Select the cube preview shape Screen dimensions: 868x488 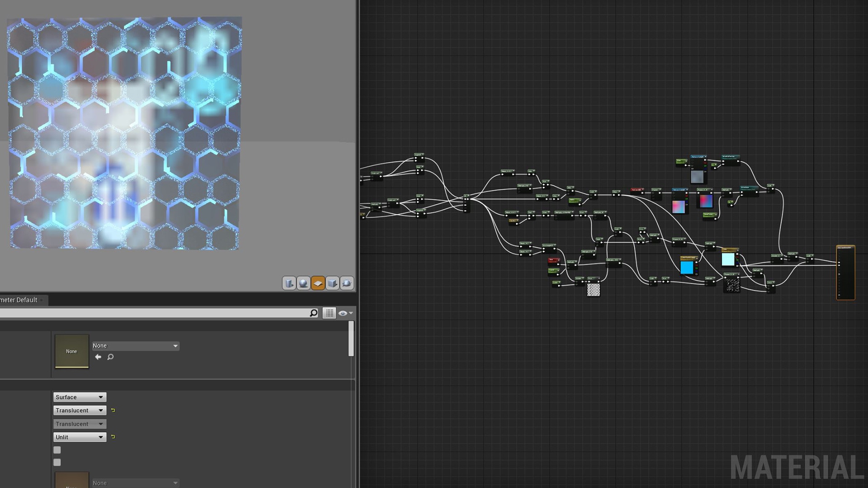332,283
